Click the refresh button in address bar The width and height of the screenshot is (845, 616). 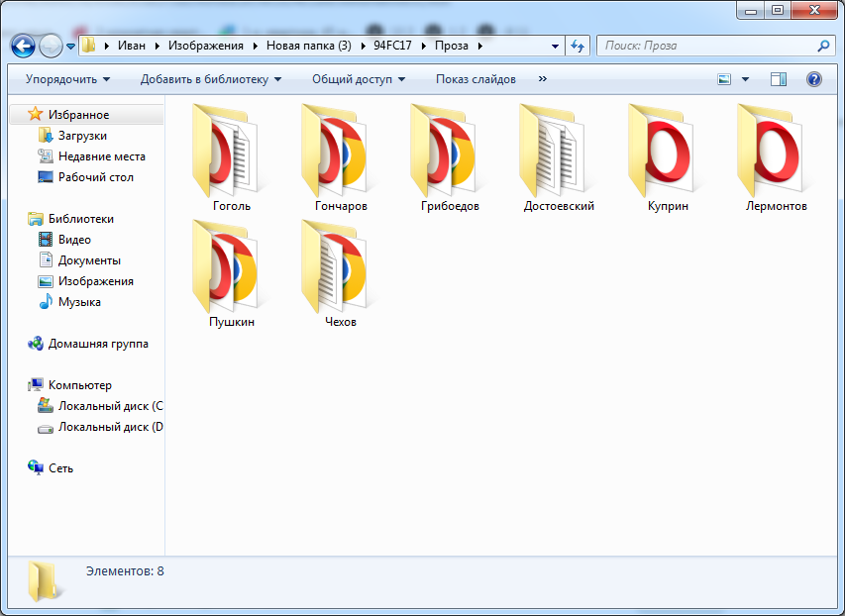coord(578,46)
